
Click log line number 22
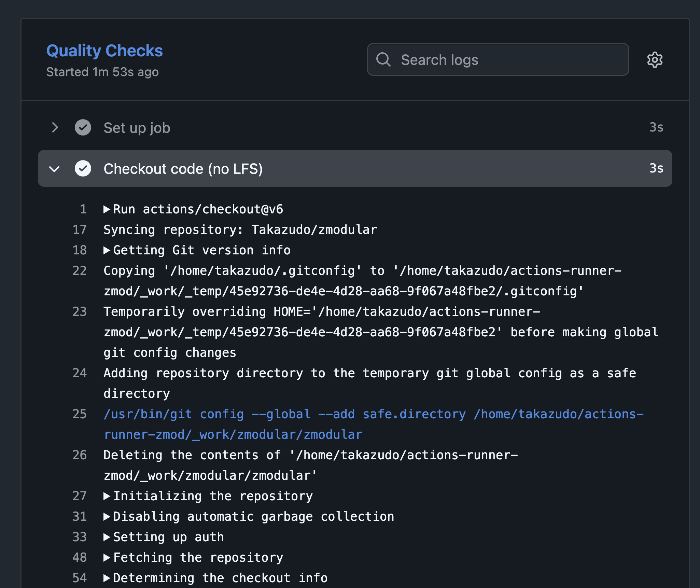pos(80,271)
